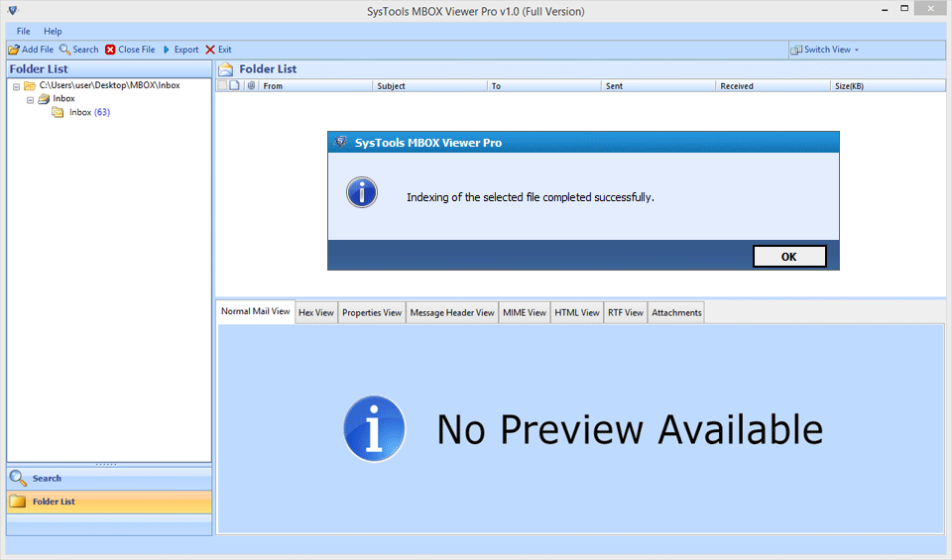Open the Switch View dropdown arrow
The width and height of the screenshot is (952, 560).
[x=857, y=50]
